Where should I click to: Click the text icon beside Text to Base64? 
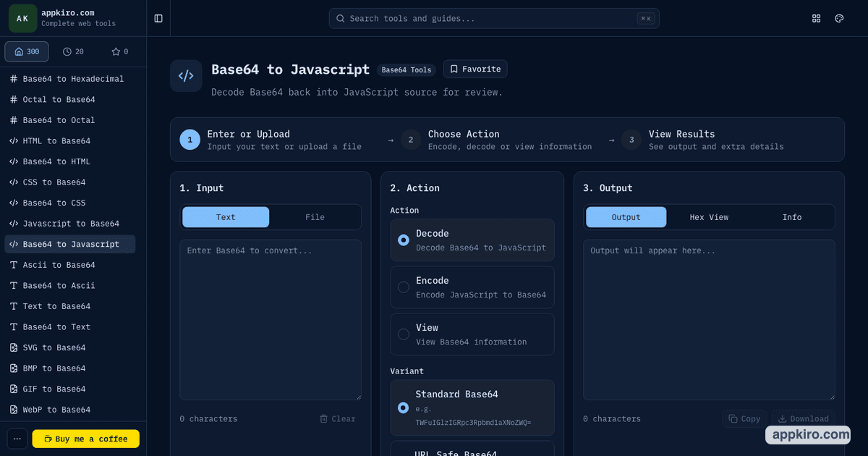14,306
